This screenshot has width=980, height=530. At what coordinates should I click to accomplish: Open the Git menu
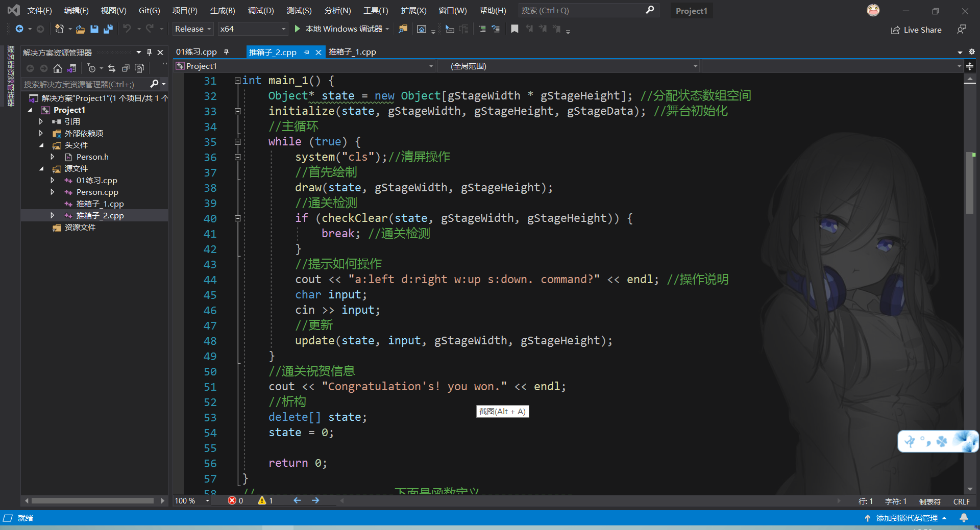tap(149, 10)
